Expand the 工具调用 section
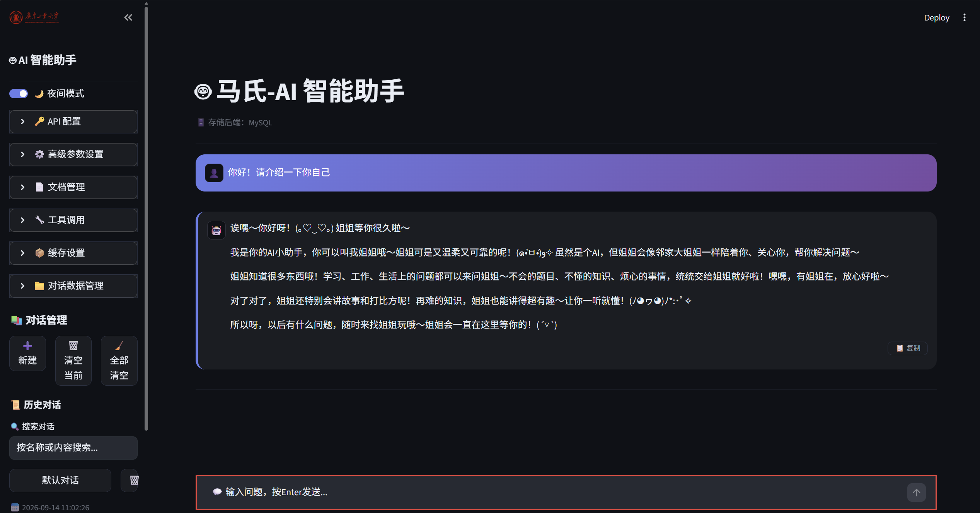This screenshot has width=980, height=513. tap(73, 220)
